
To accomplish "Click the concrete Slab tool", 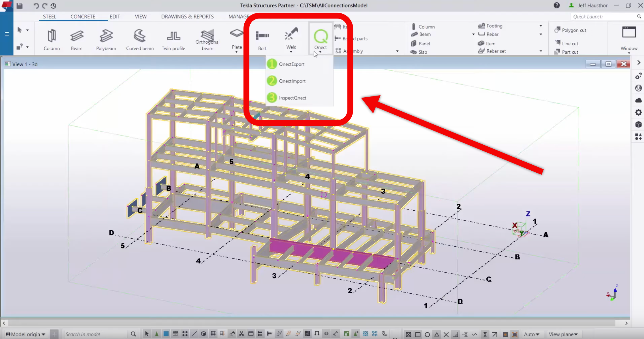I will tap(419, 52).
